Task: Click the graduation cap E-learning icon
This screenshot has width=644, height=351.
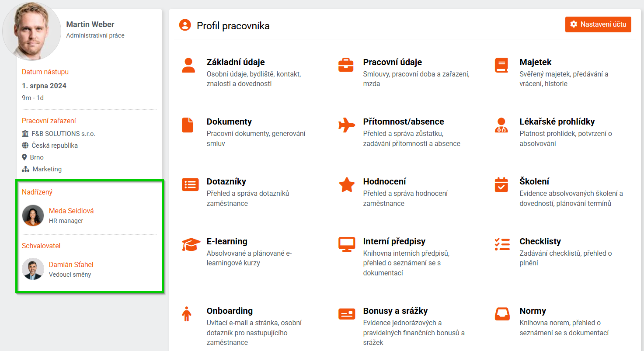Action: (191, 244)
